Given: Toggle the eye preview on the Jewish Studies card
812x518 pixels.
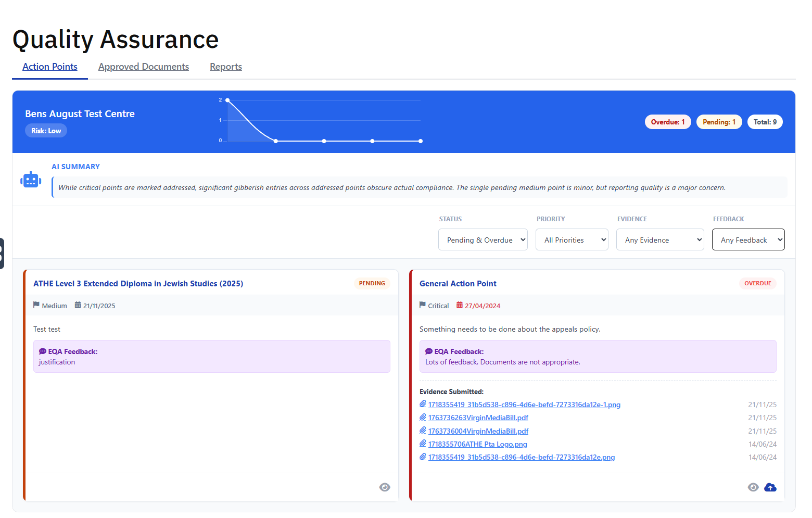Looking at the screenshot, I should [x=385, y=487].
